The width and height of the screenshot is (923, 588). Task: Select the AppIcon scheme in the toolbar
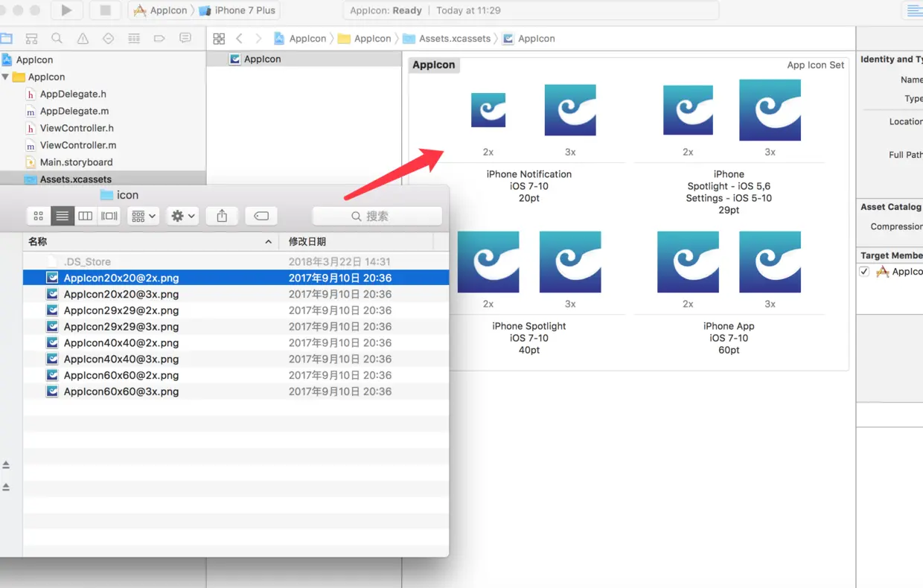tap(160, 10)
